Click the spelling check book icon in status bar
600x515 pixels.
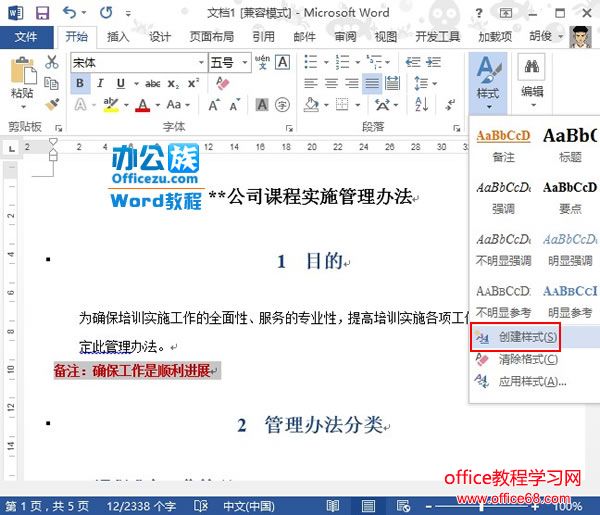201,506
